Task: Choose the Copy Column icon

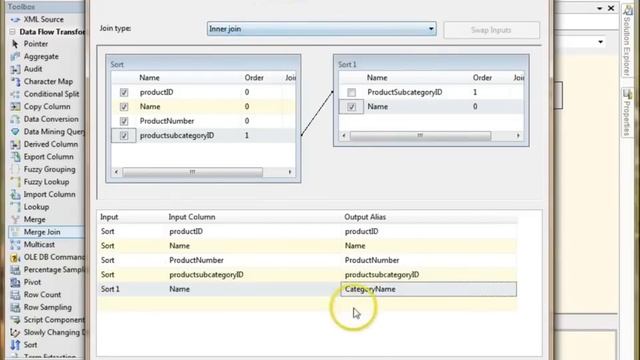Action: pos(15,107)
